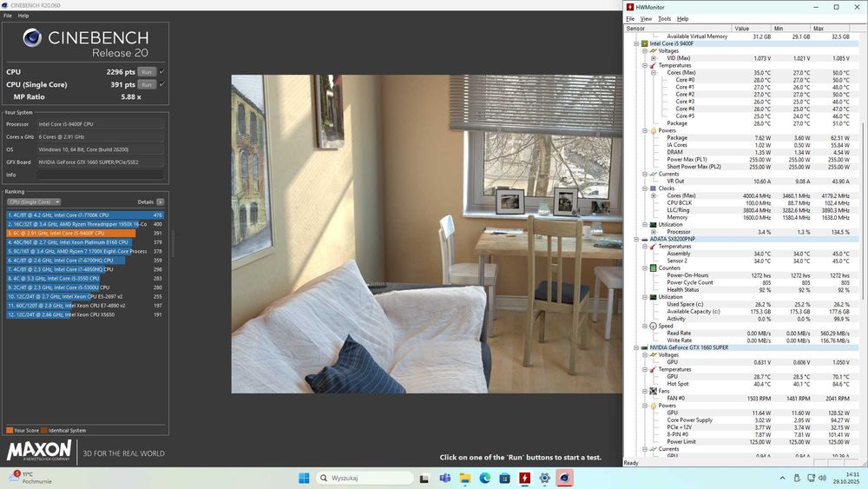Collapse the ADATA Counters group

click(645, 268)
